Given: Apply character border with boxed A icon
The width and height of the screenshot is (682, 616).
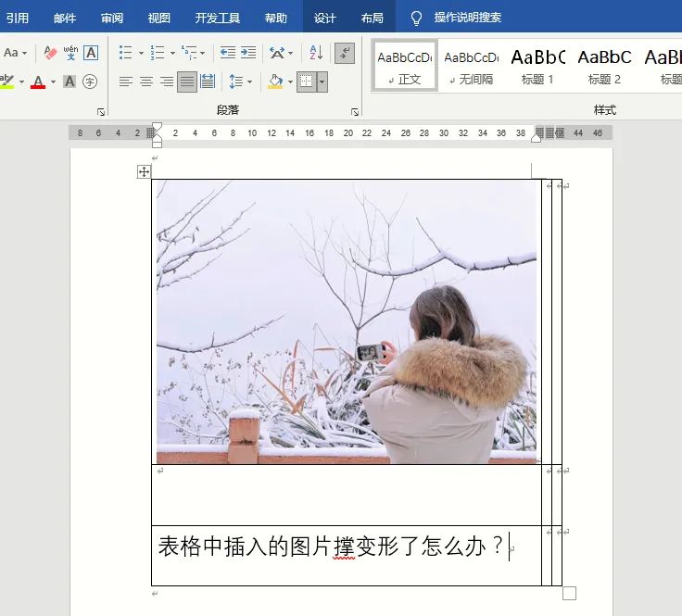Looking at the screenshot, I should pyautogui.click(x=91, y=53).
